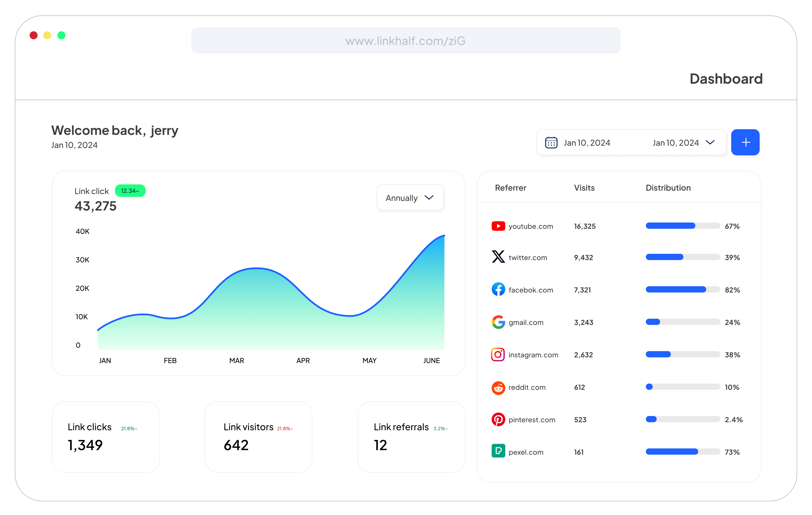Expand the date range chevron
812x515 pixels.
click(710, 143)
